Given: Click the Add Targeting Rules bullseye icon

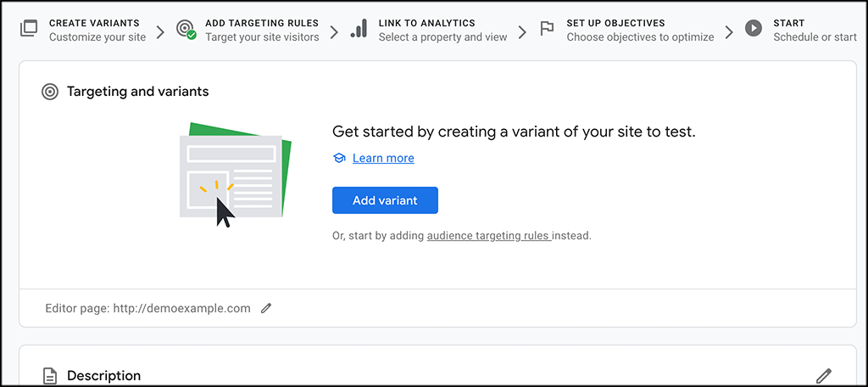Looking at the screenshot, I should pyautogui.click(x=186, y=30).
